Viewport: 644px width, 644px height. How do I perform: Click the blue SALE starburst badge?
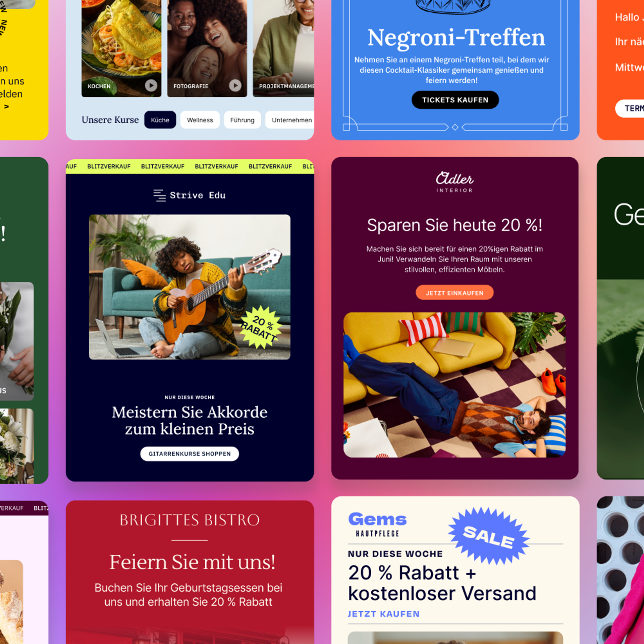click(x=489, y=536)
